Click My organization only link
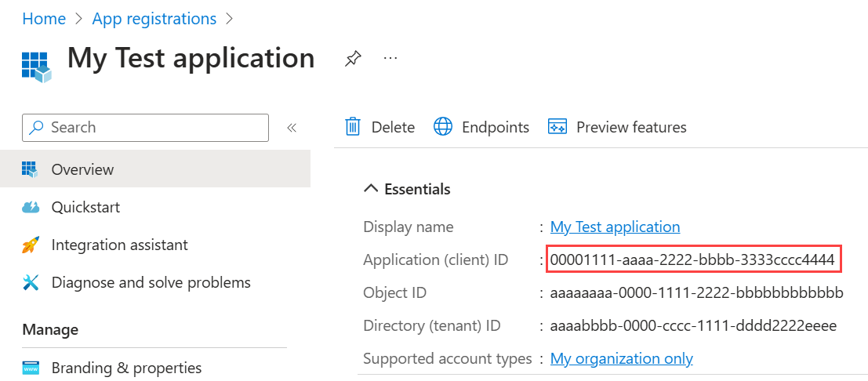This screenshot has height=381, width=868. click(x=621, y=358)
